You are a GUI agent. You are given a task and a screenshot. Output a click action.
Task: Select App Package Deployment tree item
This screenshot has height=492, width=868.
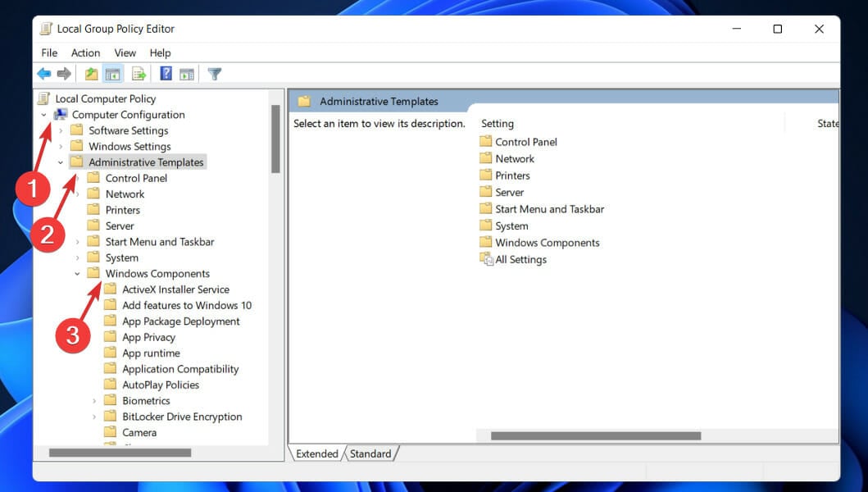[180, 321]
